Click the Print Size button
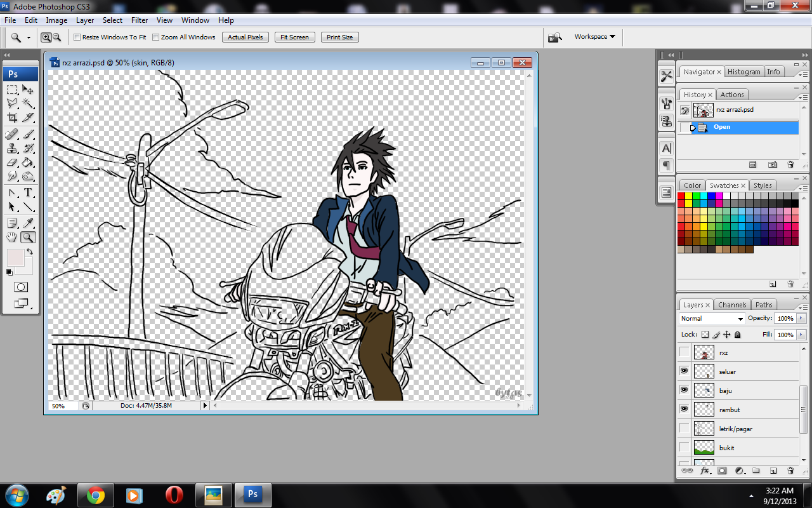Image resolution: width=812 pixels, height=508 pixels. (x=340, y=37)
